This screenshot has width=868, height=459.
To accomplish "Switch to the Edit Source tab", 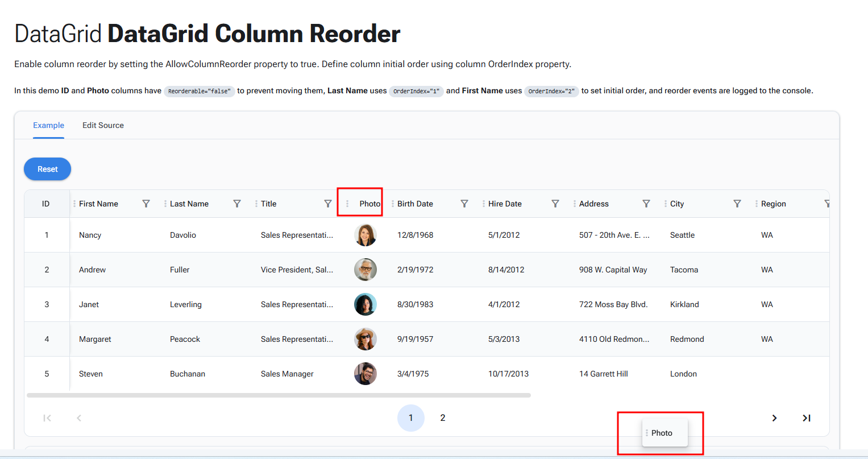I will tap(103, 125).
